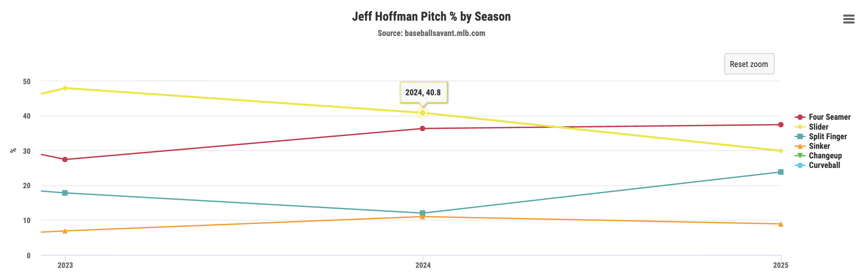Toggle Slider series label in legend
Image resolution: width=868 pixels, height=277 pixels.
coord(818,127)
